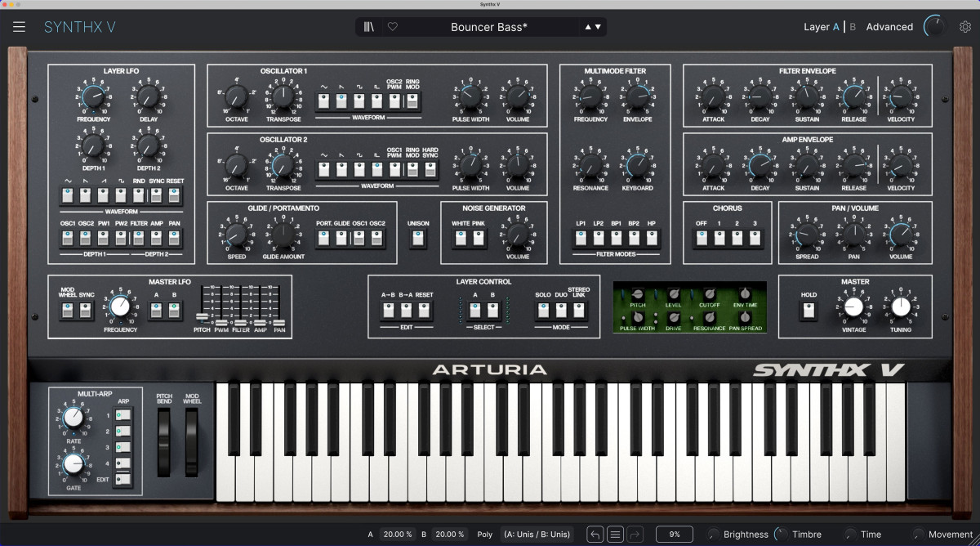The image size is (980, 546).
Task: Favorite the preset with the heart icon
Action: [392, 27]
